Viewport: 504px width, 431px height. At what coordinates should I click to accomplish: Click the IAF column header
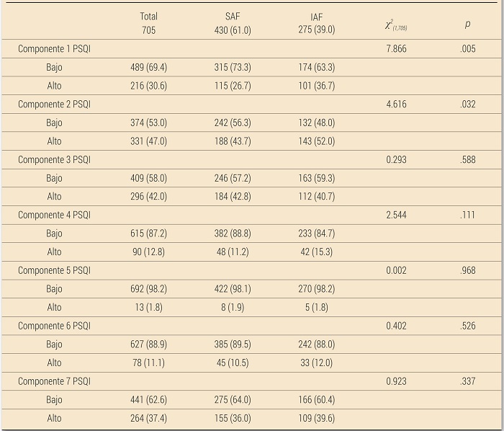[x=316, y=23]
